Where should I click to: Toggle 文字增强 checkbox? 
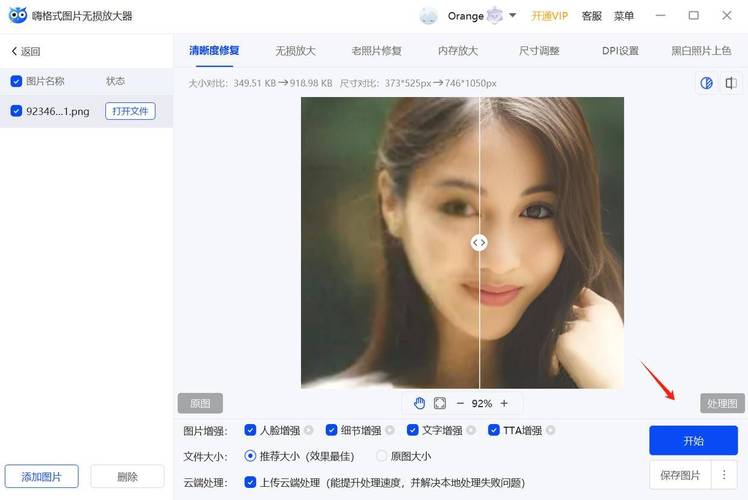point(413,430)
